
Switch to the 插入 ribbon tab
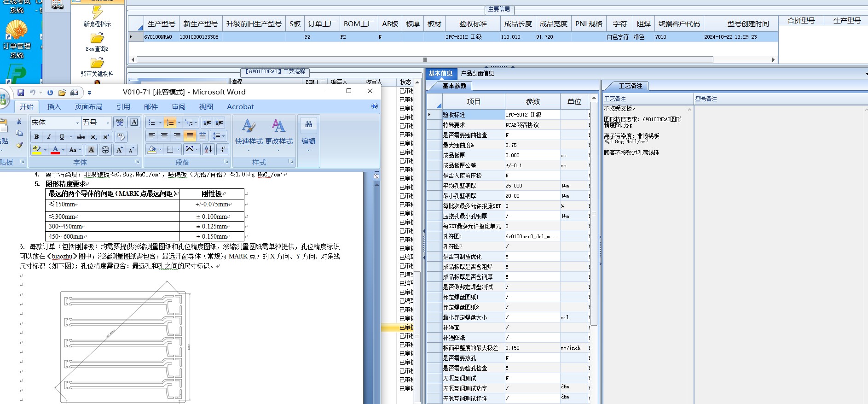pos(54,106)
